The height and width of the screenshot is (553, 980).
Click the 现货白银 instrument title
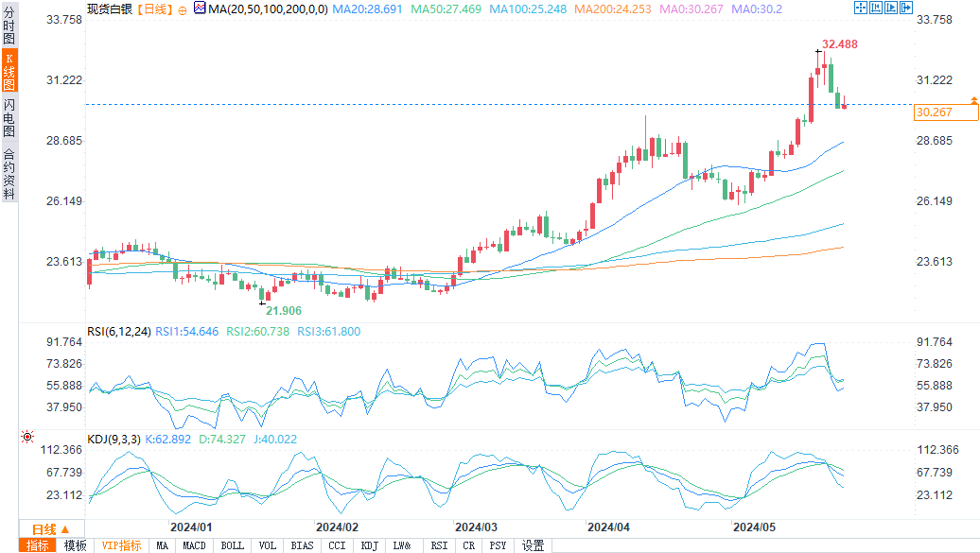click(x=110, y=9)
